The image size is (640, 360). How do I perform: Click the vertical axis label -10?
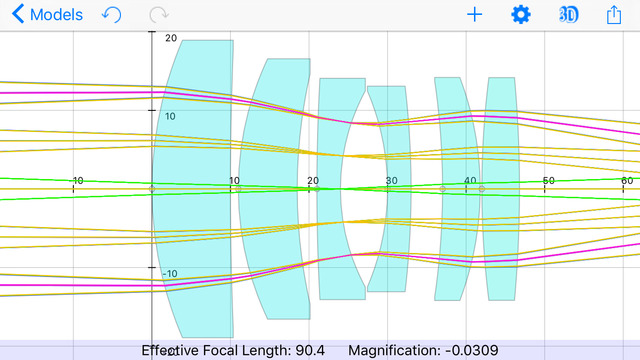170,273
